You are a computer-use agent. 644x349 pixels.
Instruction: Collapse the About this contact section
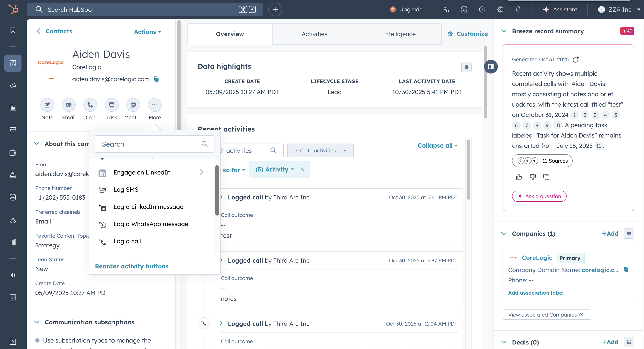[37, 144]
